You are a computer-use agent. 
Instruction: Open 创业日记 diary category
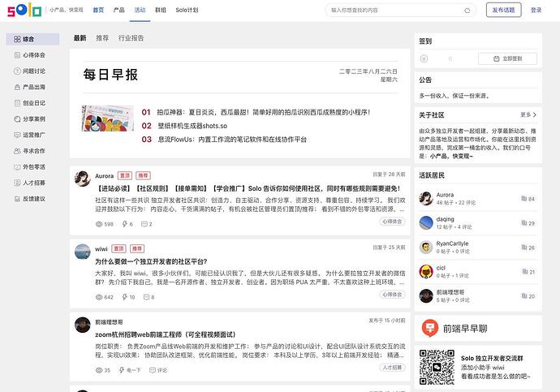[34, 103]
